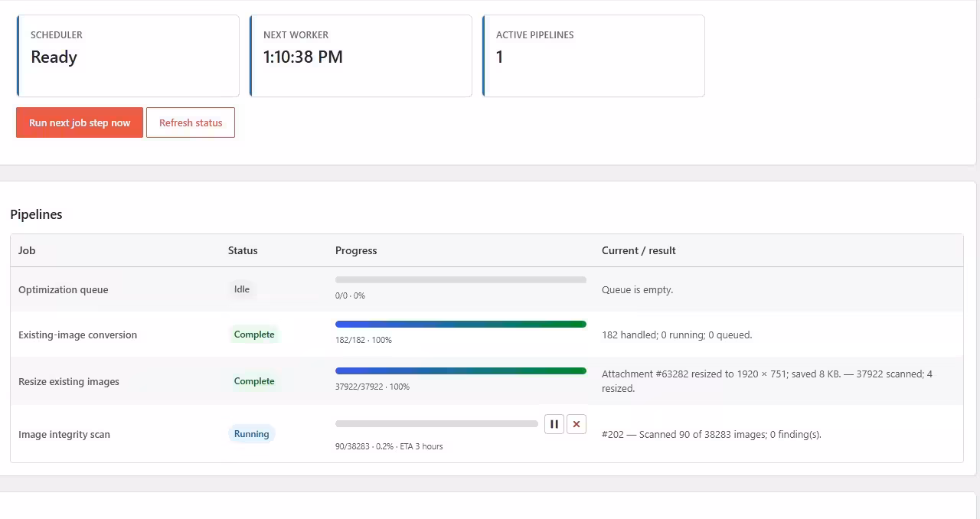The image size is (980, 519).
Task: Click Complete badge for Resize existing images
Action: point(254,381)
